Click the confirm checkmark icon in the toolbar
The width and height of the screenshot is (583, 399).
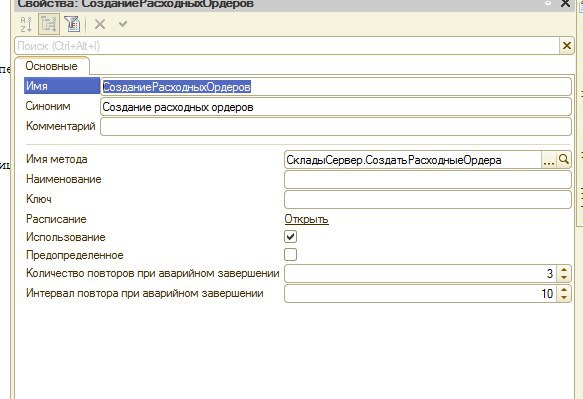[123, 24]
